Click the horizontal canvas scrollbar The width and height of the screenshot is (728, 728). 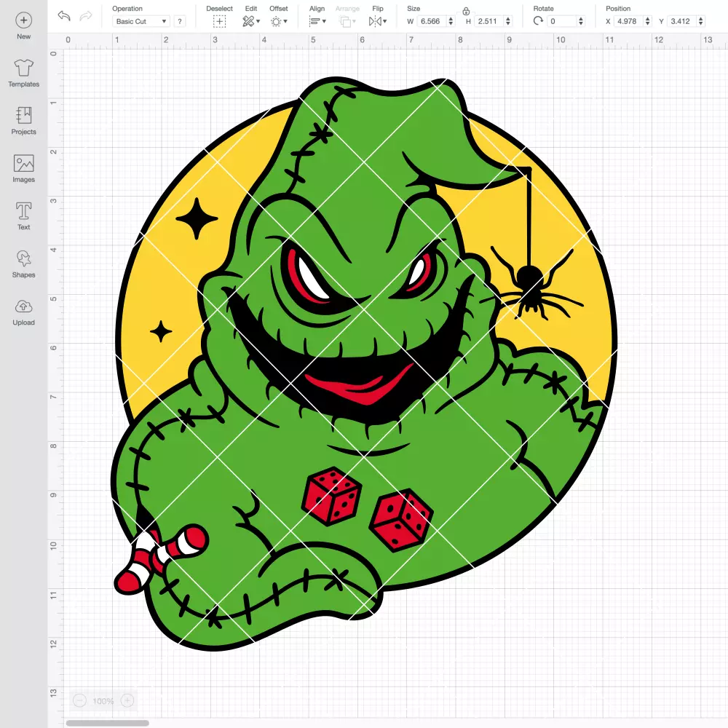(x=107, y=723)
